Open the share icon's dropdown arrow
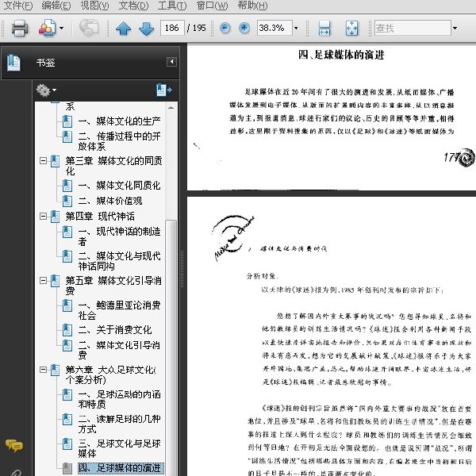This screenshot has height=476, width=476. [61, 29]
